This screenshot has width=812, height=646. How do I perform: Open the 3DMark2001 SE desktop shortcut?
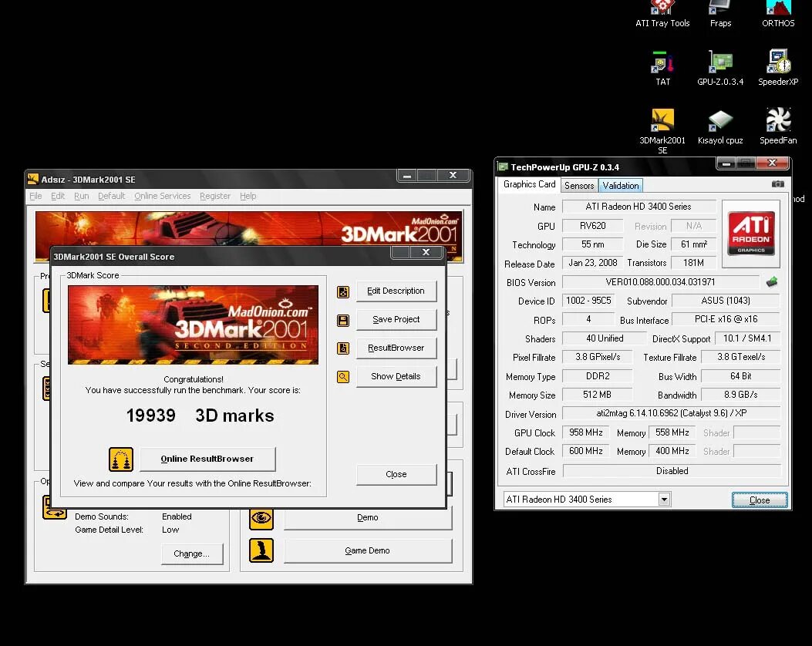click(x=662, y=131)
